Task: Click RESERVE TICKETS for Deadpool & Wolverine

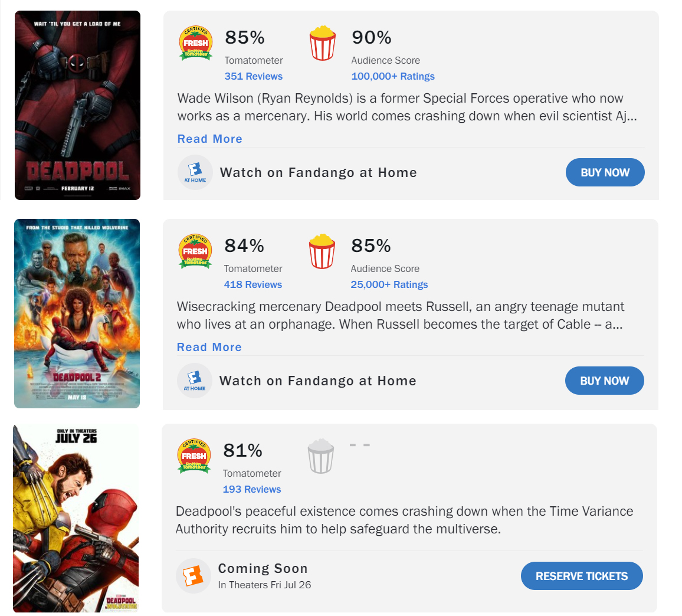Action: [581, 576]
